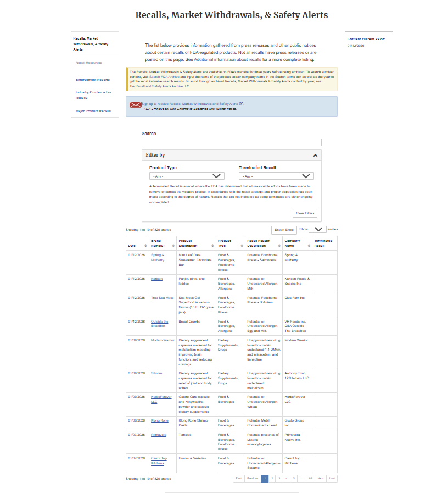Open Recall Resources sidebar item

pos(88,63)
